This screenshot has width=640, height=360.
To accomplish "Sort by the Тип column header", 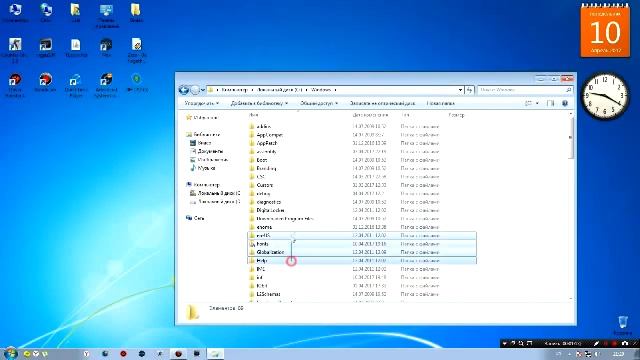I will point(405,115).
